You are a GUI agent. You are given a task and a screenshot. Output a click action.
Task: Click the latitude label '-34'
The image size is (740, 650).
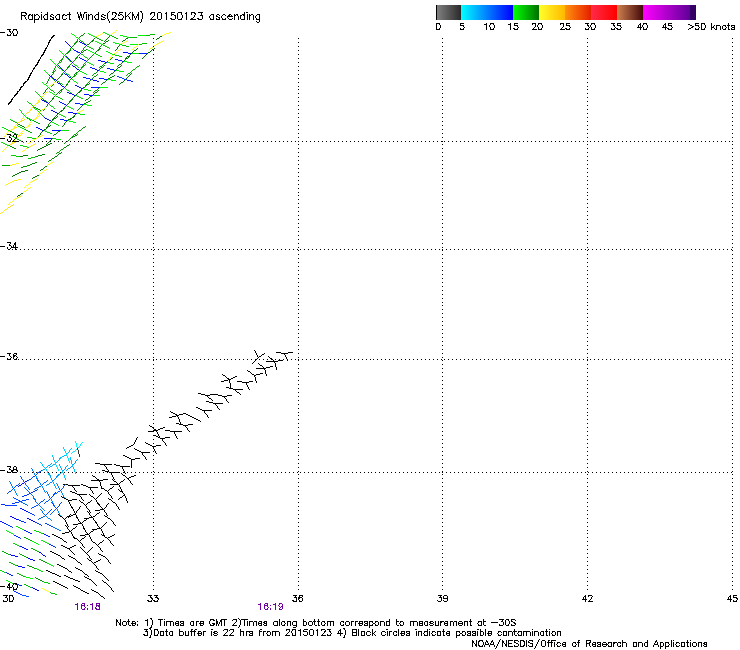pyautogui.click(x=9, y=246)
